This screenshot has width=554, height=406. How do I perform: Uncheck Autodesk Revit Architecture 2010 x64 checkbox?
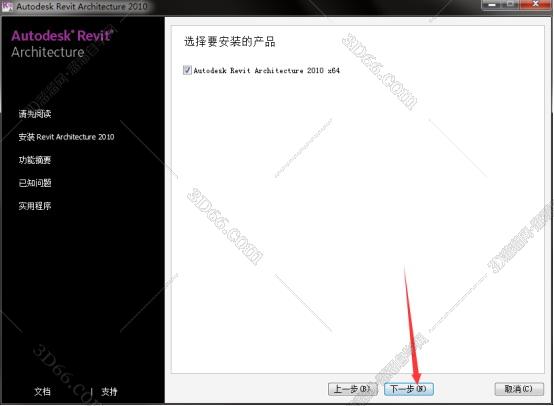pos(187,70)
